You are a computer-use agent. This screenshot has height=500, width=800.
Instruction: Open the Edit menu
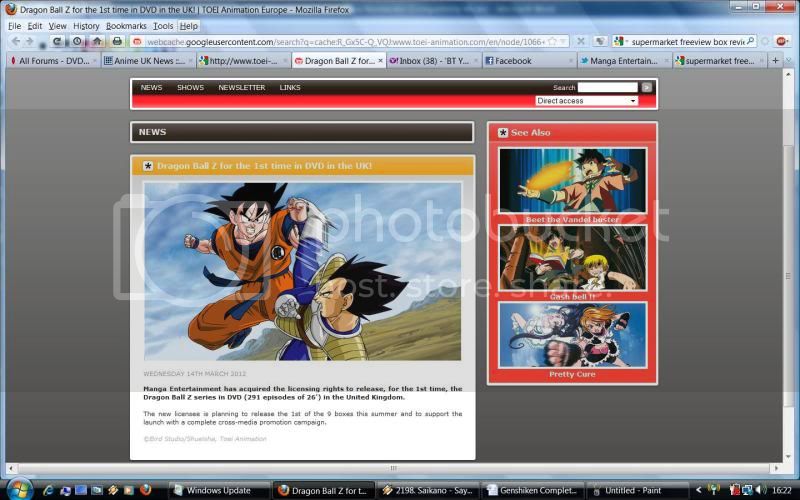[x=35, y=26]
